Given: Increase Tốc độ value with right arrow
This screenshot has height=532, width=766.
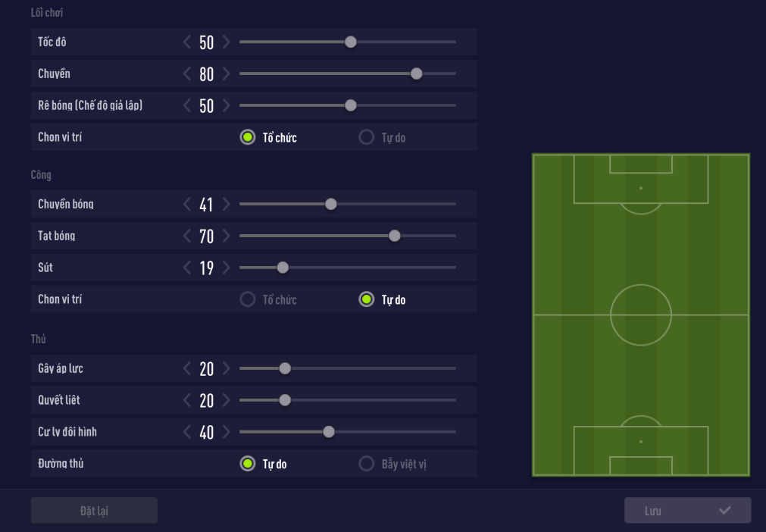Looking at the screenshot, I should coord(226,42).
